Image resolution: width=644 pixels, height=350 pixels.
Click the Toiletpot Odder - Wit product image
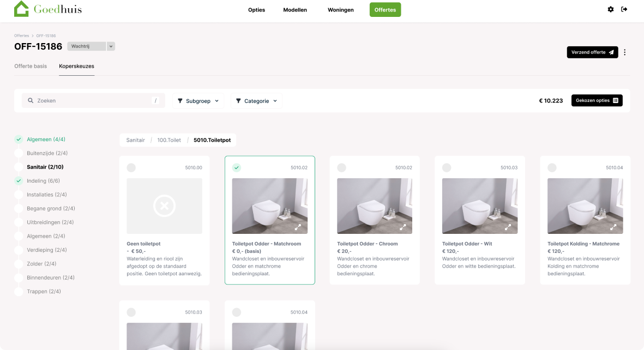[480, 206]
